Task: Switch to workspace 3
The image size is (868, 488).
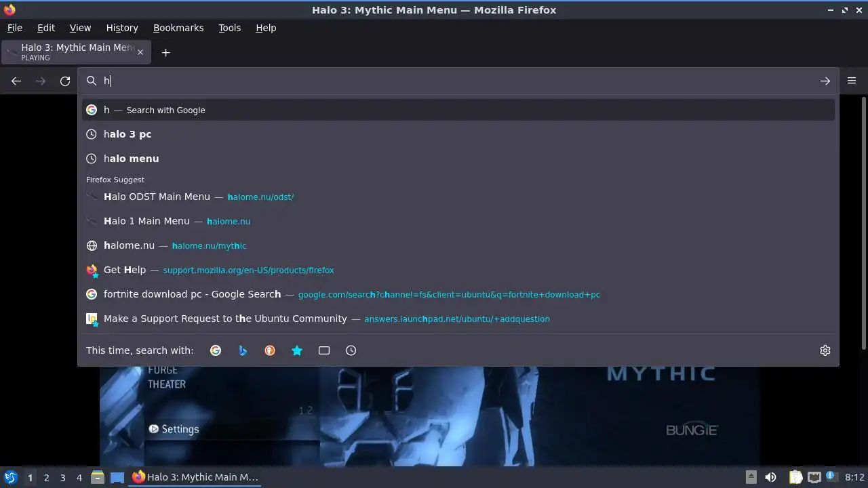Action: [x=62, y=477]
